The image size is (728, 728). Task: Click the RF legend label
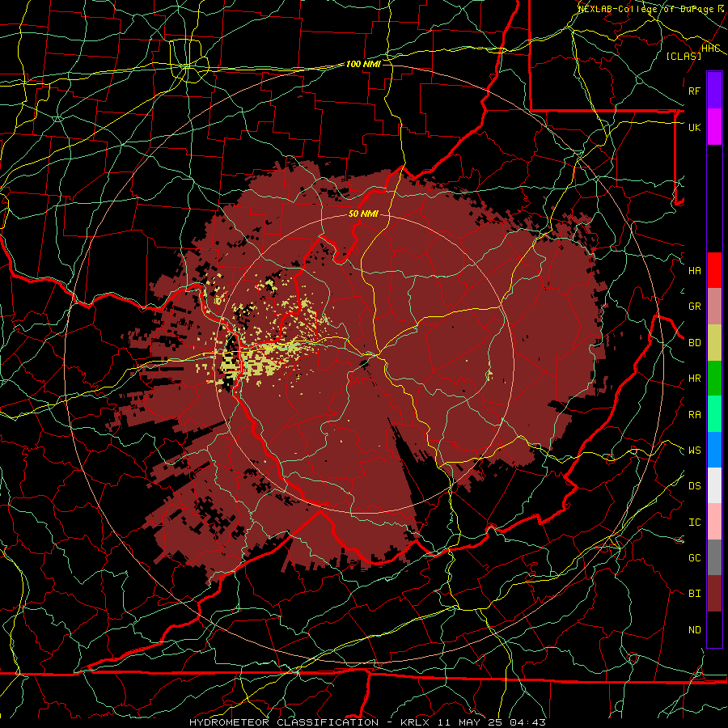click(694, 91)
